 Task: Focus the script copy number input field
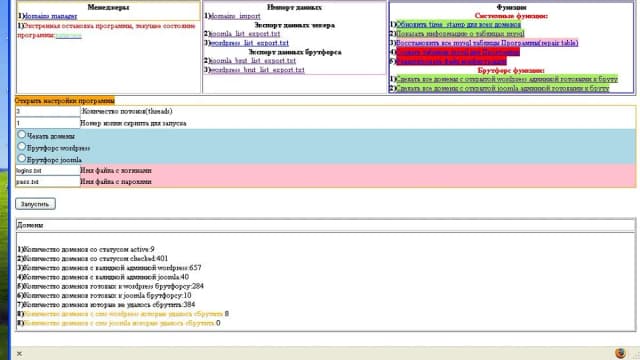pyautogui.click(x=48, y=123)
